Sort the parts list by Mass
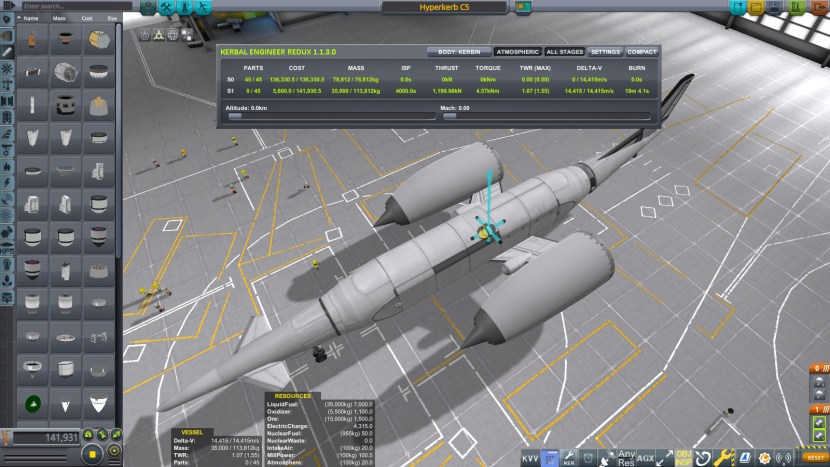 [59, 18]
